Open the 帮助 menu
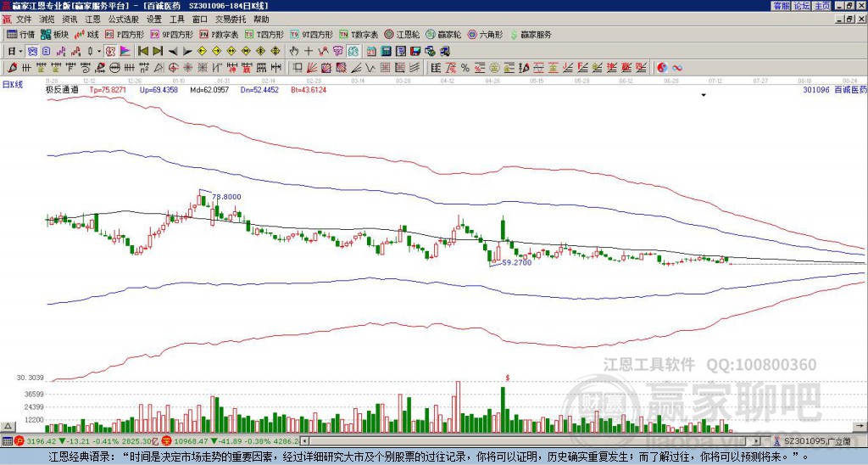Screen dimensions: 868x465 click(261, 20)
